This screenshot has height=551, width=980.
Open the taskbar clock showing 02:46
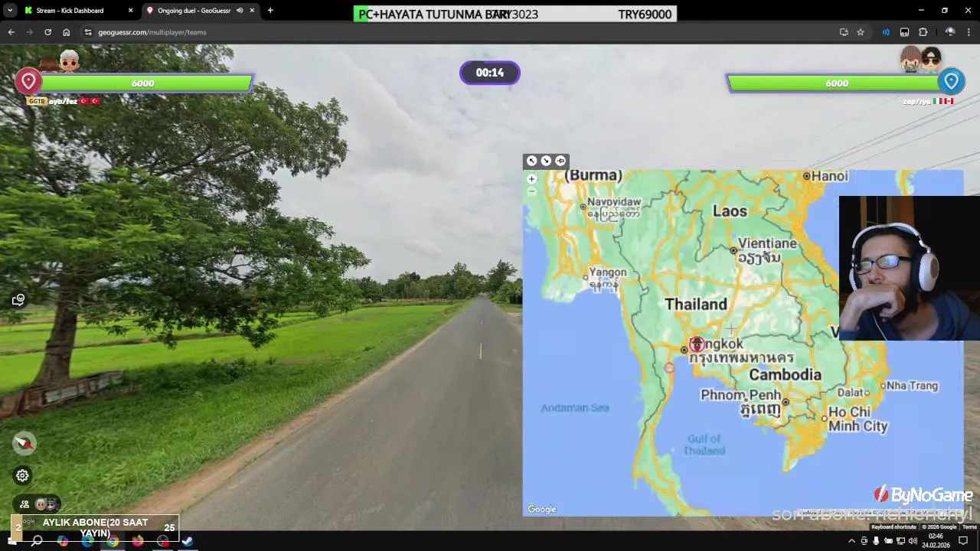point(936,541)
